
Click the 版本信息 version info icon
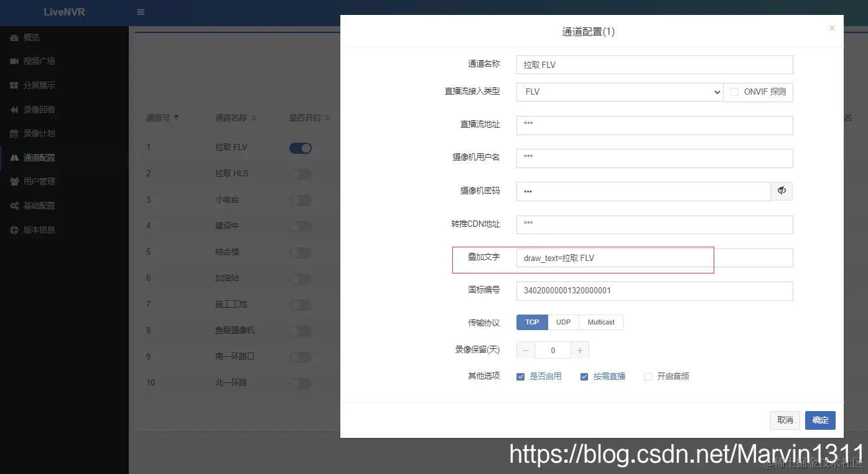tap(14, 229)
